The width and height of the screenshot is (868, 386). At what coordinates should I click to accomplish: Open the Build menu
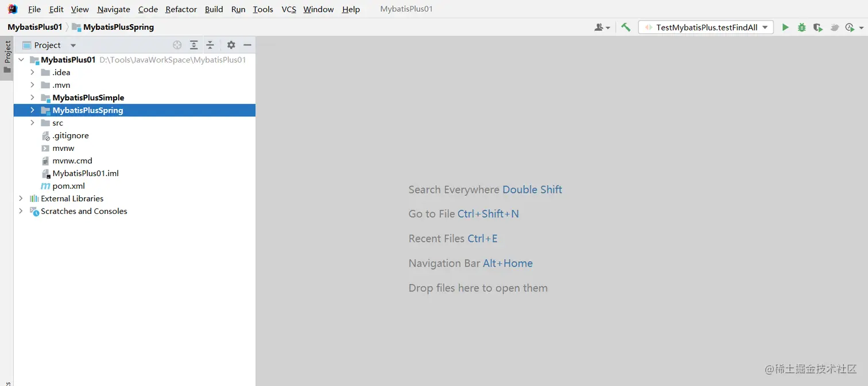point(214,9)
